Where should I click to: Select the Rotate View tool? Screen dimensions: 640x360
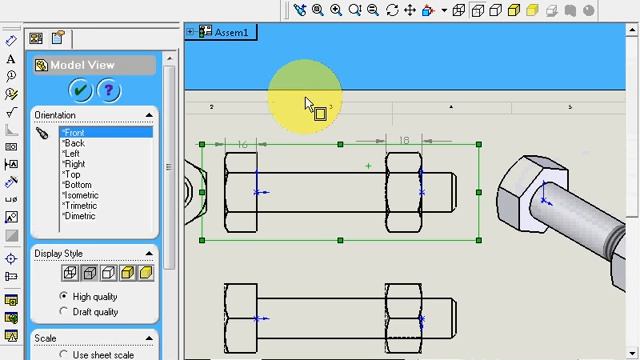392,10
